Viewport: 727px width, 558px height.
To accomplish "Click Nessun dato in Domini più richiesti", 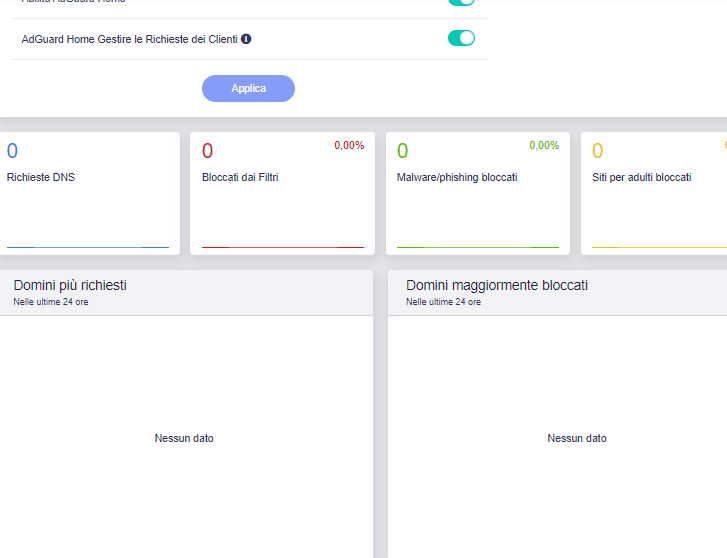I will coord(184,438).
